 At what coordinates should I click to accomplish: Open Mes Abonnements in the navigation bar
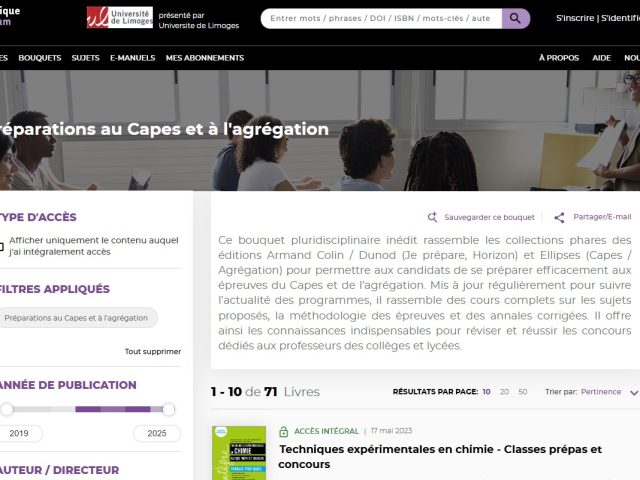tap(204, 58)
